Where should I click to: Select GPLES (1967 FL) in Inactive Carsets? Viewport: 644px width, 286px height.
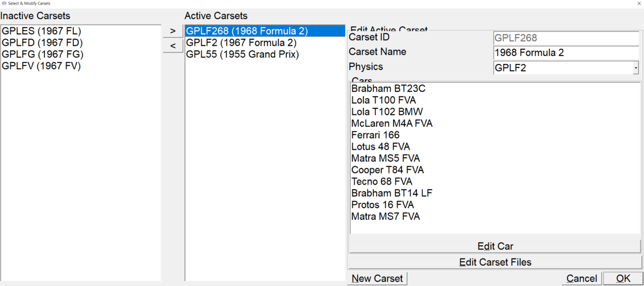tap(41, 31)
